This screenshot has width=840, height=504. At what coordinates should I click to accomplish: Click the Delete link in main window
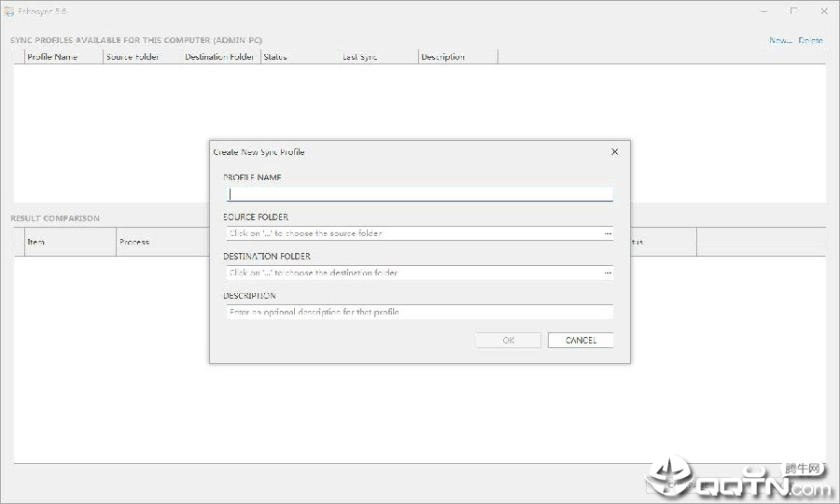(810, 40)
